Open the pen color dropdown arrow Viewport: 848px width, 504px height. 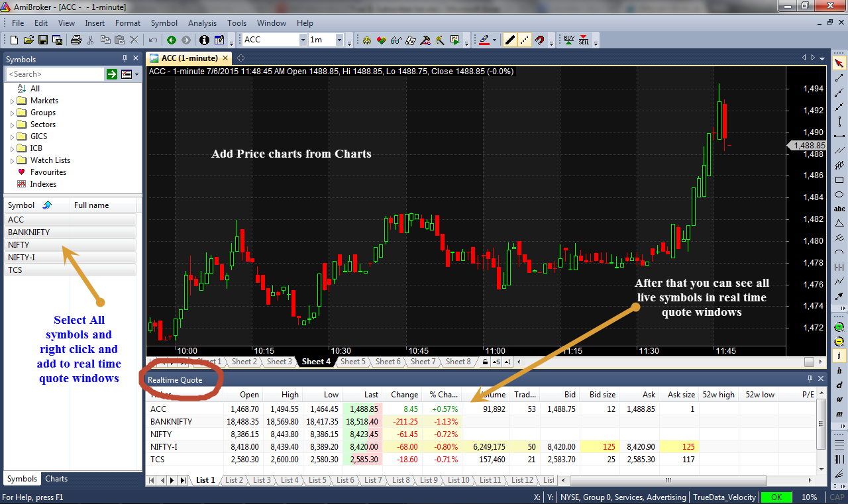[494, 40]
